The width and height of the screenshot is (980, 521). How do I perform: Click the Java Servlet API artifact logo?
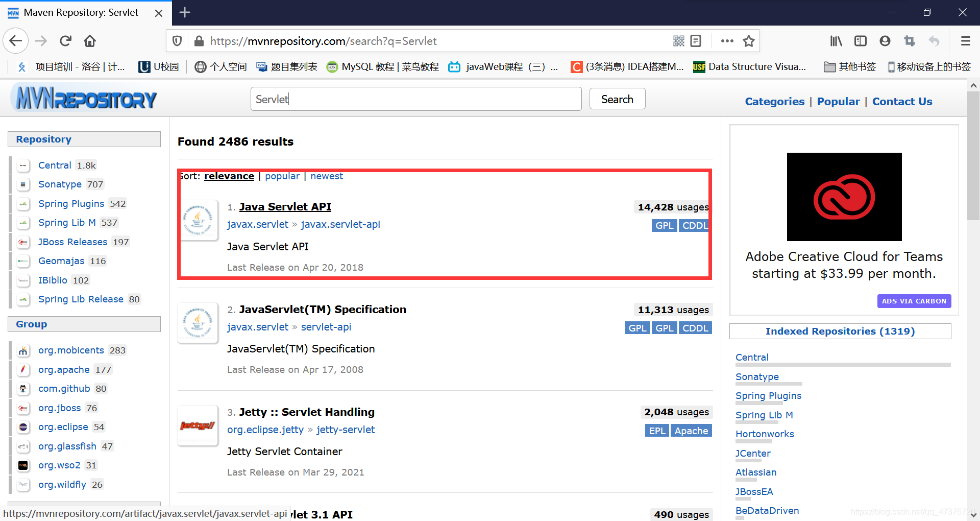(x=198, y=220)
